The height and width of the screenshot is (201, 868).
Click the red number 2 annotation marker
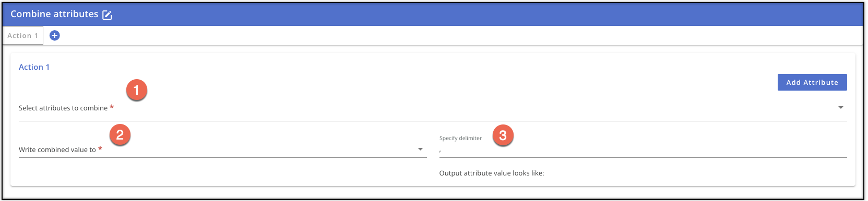tap(120, 135)
